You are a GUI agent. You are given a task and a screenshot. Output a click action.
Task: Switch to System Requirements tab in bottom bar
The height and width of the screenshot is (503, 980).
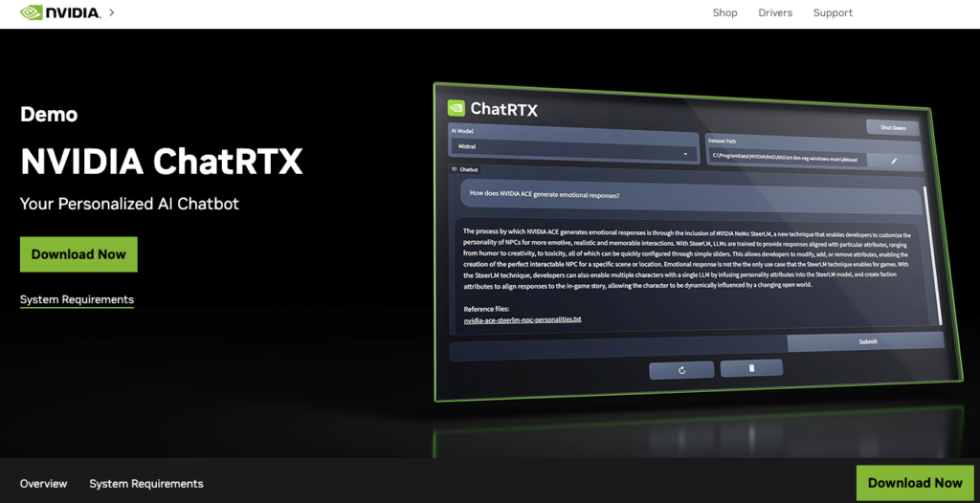146,484
